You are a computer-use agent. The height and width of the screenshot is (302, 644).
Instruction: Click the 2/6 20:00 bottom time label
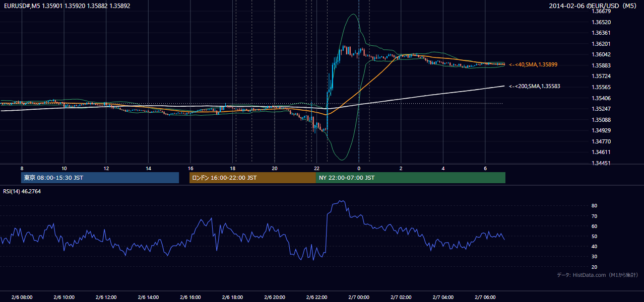pos(275,297)
